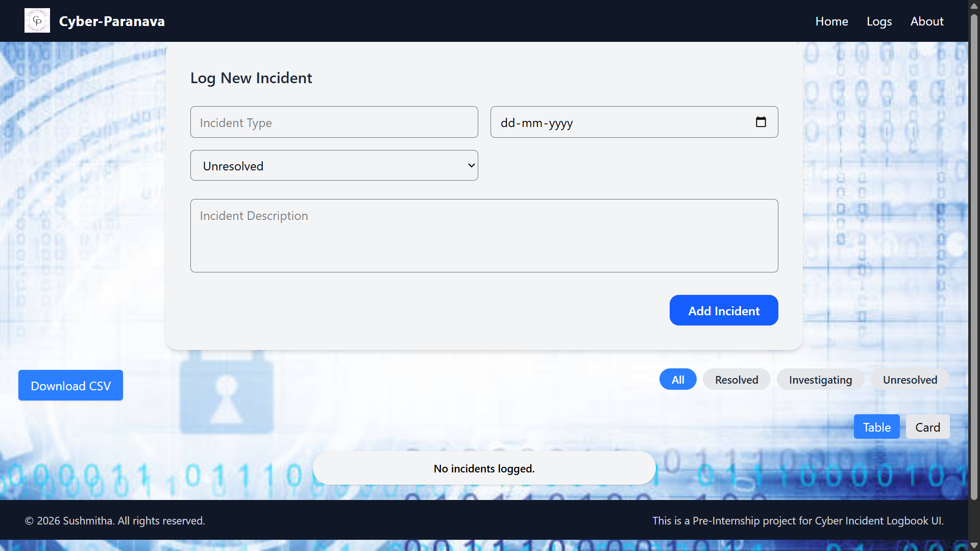The width and height of the screenshot is (980, 551).
Task: Click the Cyber-Paranava brand title
Action: coord(112,21)
